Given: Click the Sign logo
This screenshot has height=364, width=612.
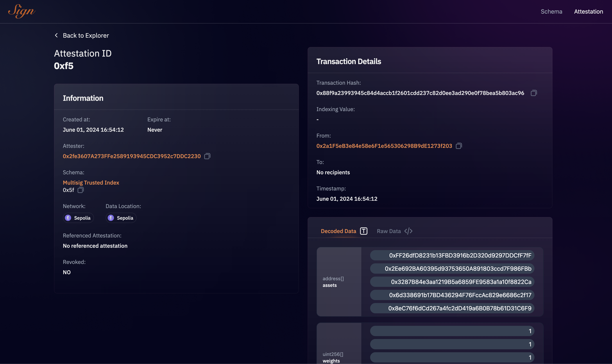Looking at the screenshot, I should [x=22, y=11].
